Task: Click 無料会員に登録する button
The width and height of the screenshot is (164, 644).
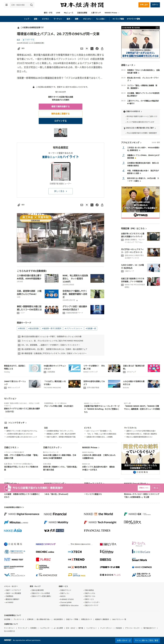Action: click(60, 114)
